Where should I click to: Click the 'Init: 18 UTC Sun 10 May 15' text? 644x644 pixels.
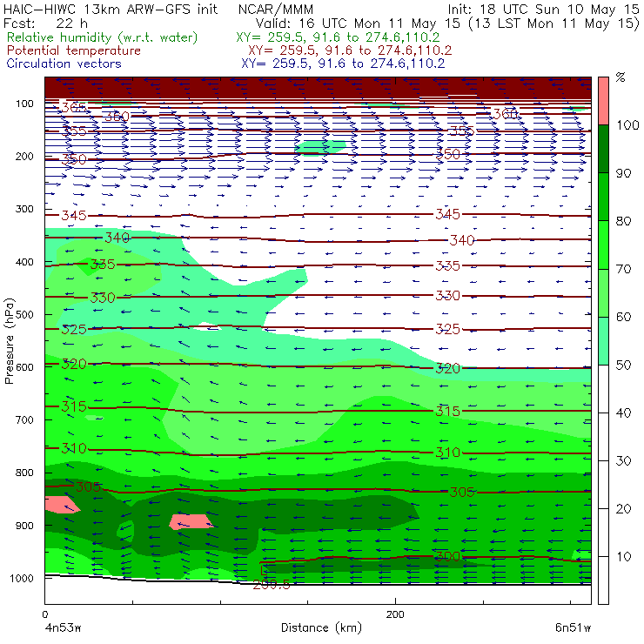coord(543,9)
